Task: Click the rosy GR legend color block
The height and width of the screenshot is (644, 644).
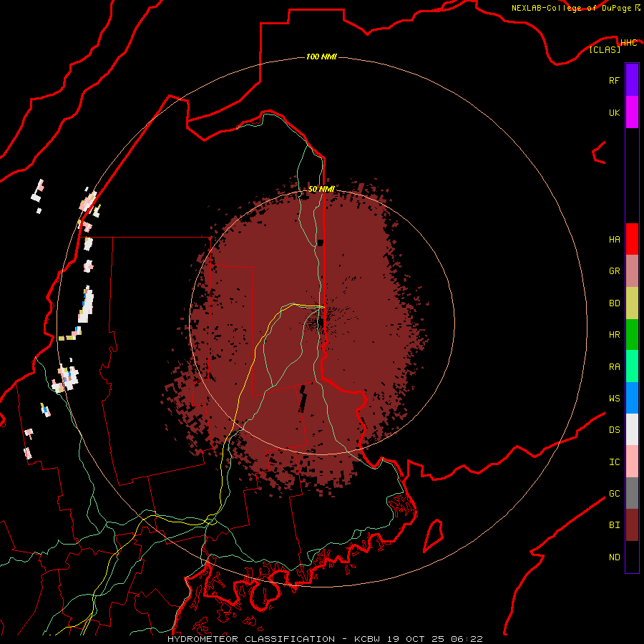Action: [632, 271]
